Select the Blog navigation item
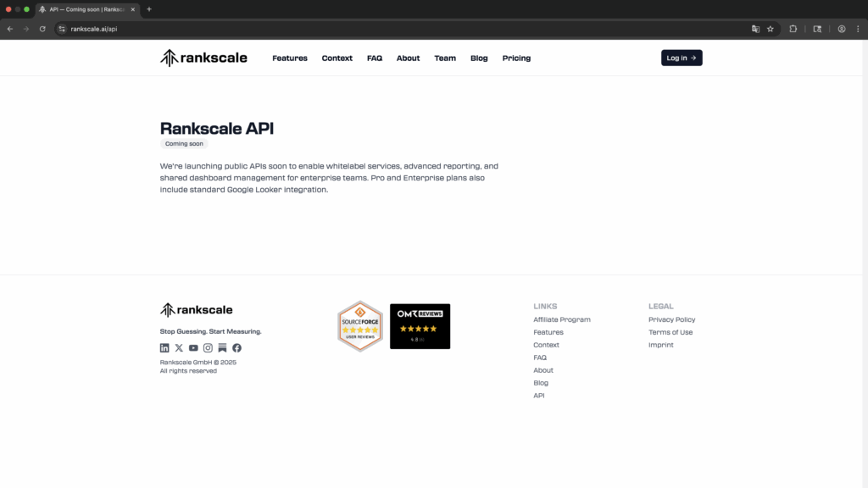 (479, 58)
